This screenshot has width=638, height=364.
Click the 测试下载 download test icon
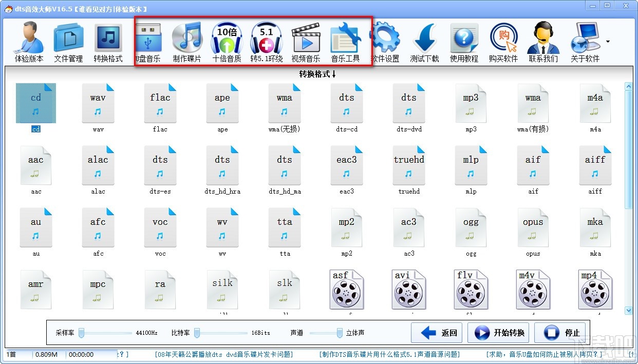click(x=424, y=41)
